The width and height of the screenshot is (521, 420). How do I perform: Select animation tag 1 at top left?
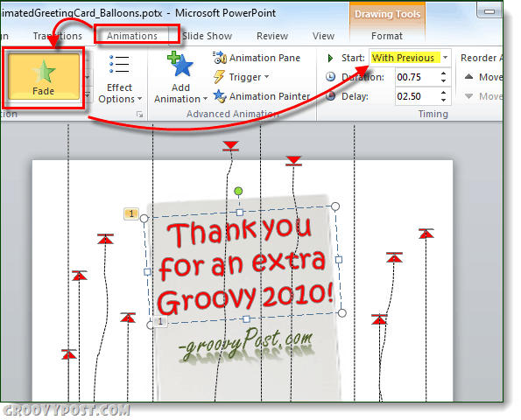click(x=131, y=213)
